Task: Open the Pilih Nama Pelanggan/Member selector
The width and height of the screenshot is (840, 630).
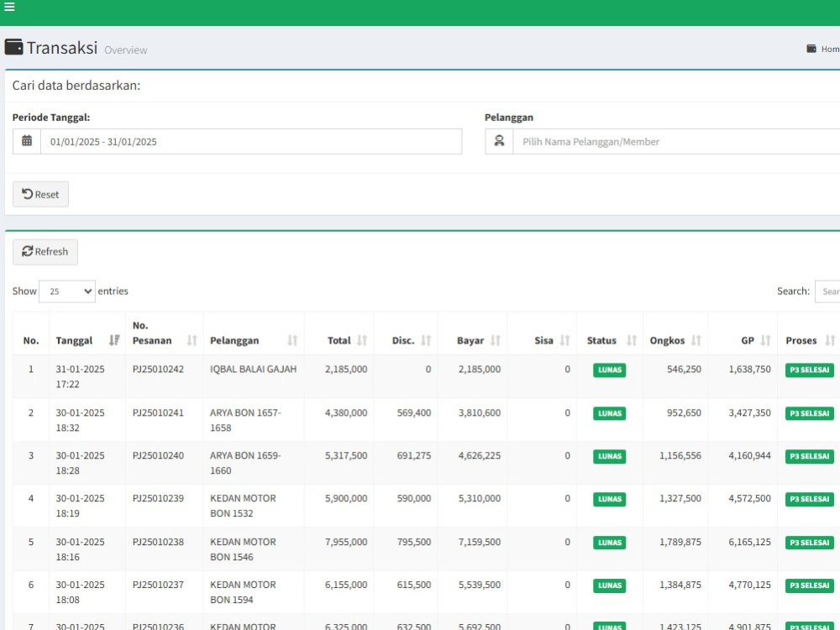Action: coord(676,141)
